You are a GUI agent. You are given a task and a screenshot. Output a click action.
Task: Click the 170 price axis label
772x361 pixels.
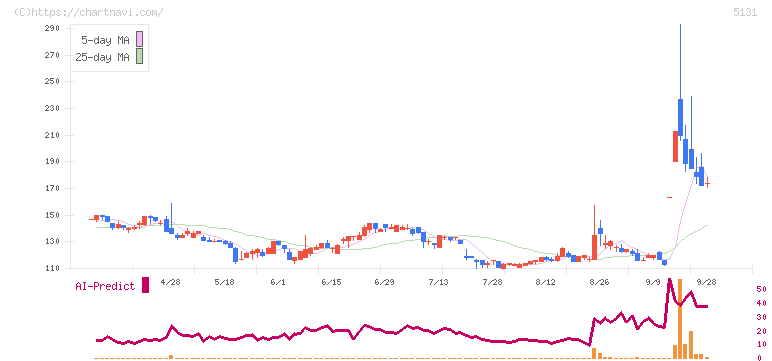[52, 189]
